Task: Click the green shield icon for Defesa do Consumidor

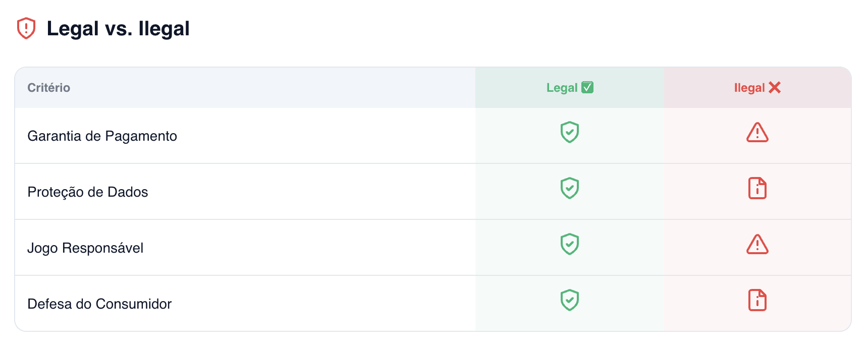Action: (569, 300)
